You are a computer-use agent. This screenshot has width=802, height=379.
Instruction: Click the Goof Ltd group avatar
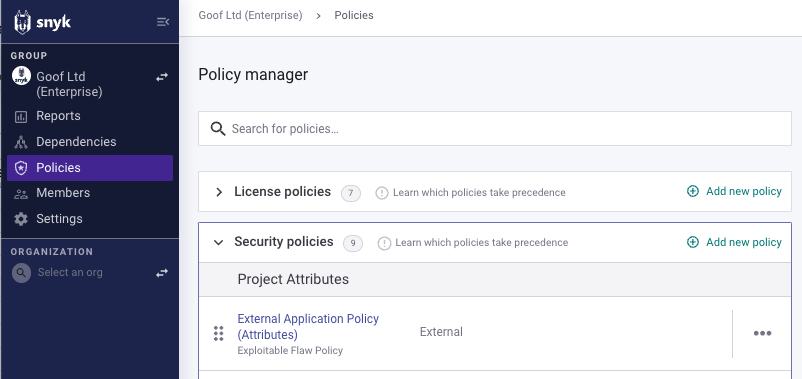click(21, 76)
